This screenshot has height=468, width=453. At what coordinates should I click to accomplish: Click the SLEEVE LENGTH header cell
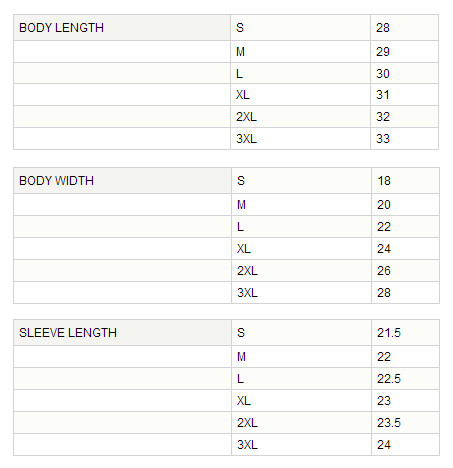(122, 333)
